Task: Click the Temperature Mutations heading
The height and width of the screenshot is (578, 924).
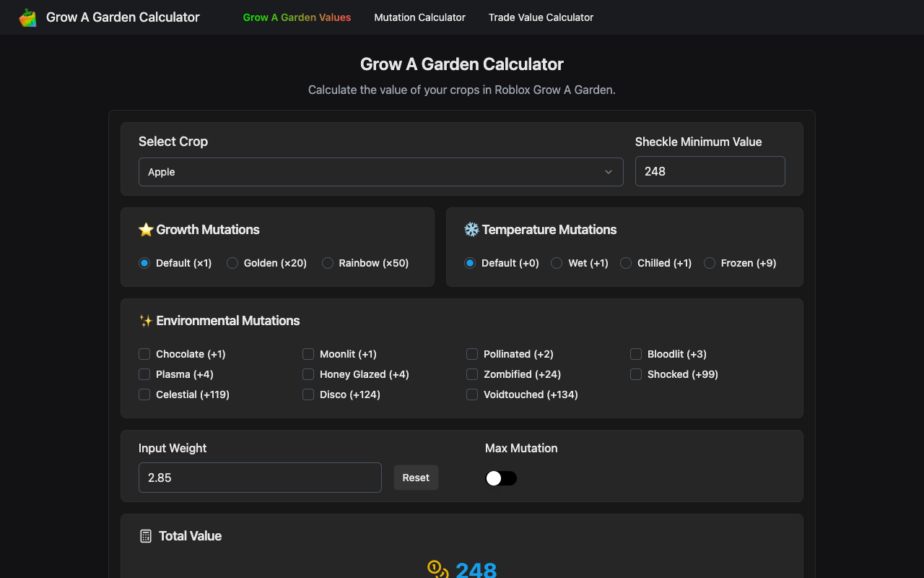Action: (x=549, y=230)
